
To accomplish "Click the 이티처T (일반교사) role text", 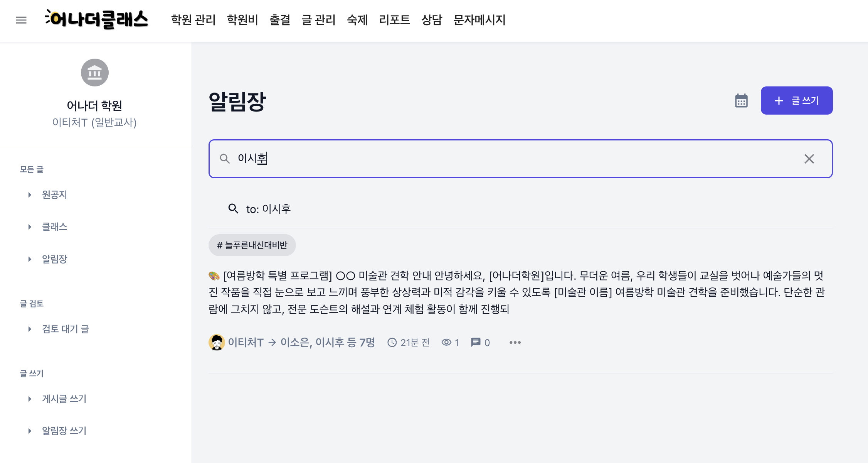I will 94,122.
